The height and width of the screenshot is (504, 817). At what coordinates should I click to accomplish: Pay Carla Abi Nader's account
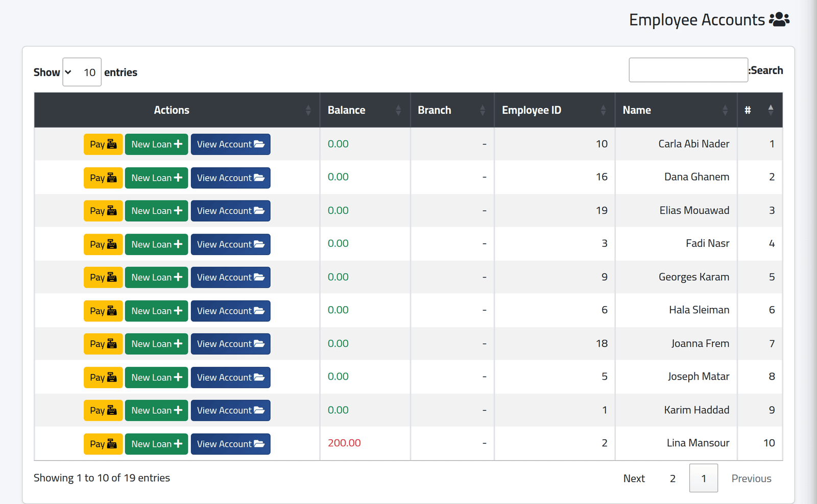(103, 144)
